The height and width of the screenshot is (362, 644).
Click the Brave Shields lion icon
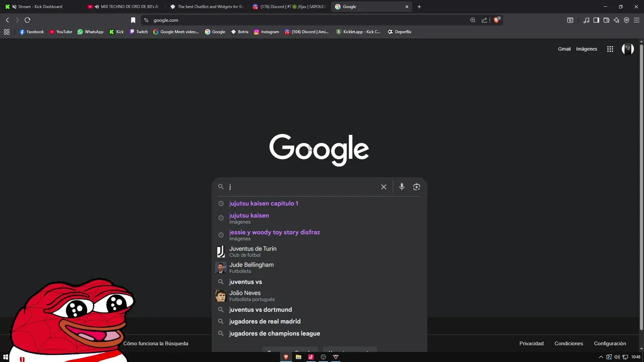497,20
